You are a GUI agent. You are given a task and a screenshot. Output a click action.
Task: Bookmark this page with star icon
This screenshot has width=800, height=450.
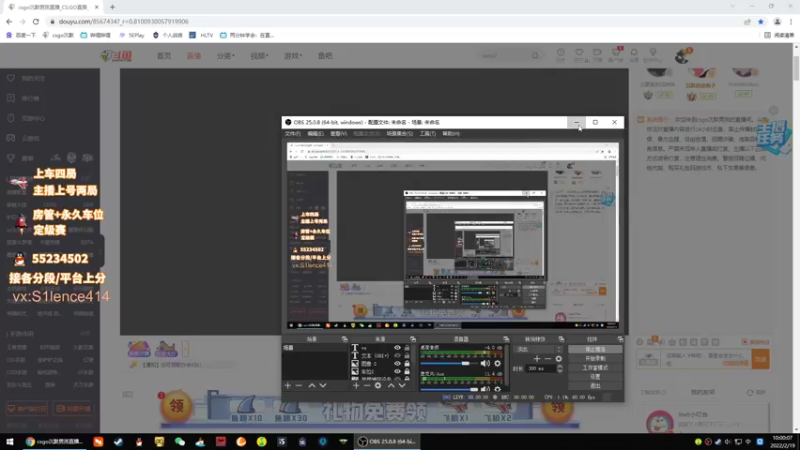[x=761, y=21]
